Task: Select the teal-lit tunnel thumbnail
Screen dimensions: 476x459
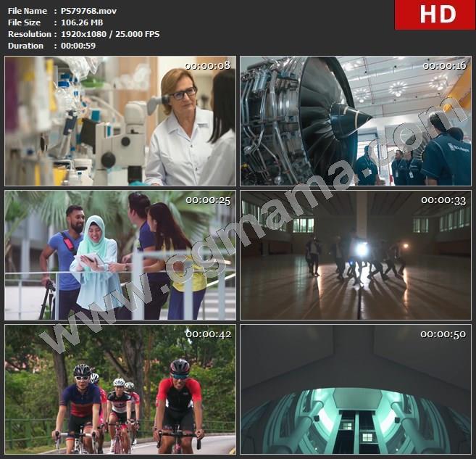Action: pos(356,389)
